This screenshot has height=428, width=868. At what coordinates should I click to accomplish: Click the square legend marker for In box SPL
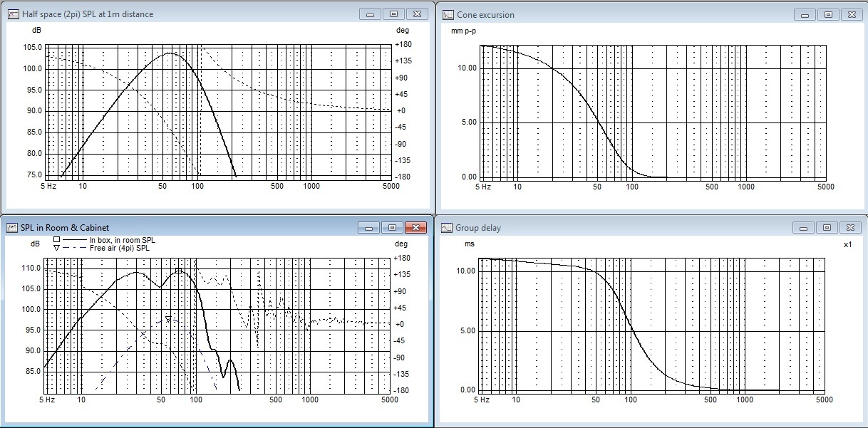[x=56, y=240]
